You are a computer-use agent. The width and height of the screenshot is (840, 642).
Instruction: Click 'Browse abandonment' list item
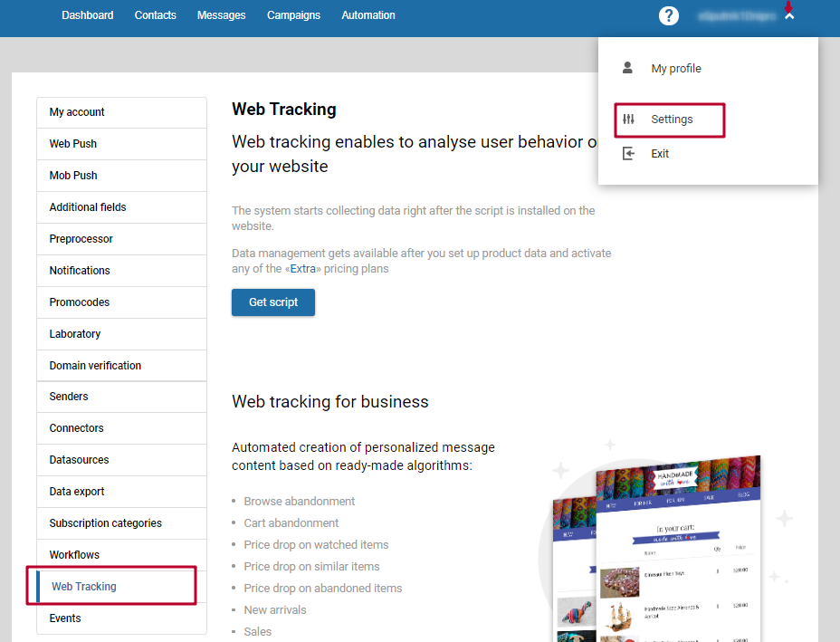click(x=300, y=501)
